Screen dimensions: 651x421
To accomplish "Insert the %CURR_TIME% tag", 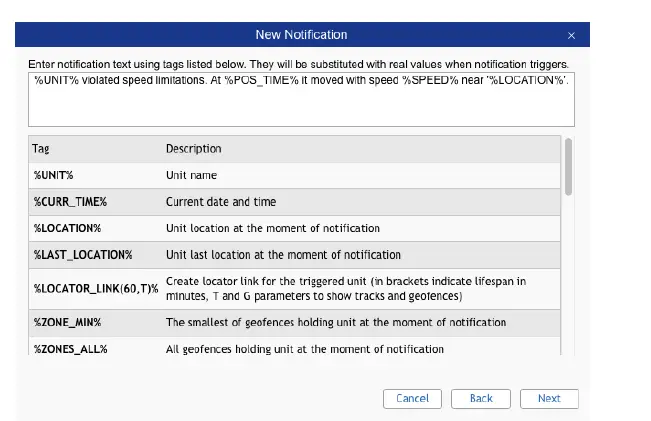I will (70, 202).
